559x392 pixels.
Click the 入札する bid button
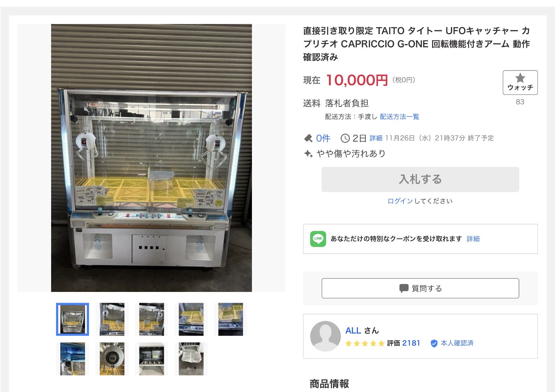420,180
